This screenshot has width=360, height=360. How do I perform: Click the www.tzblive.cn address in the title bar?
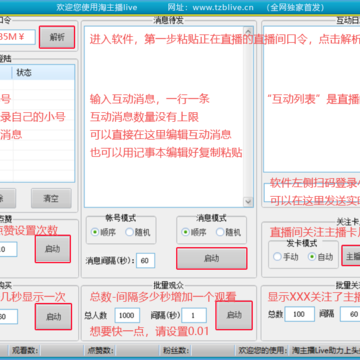(223, 7)
